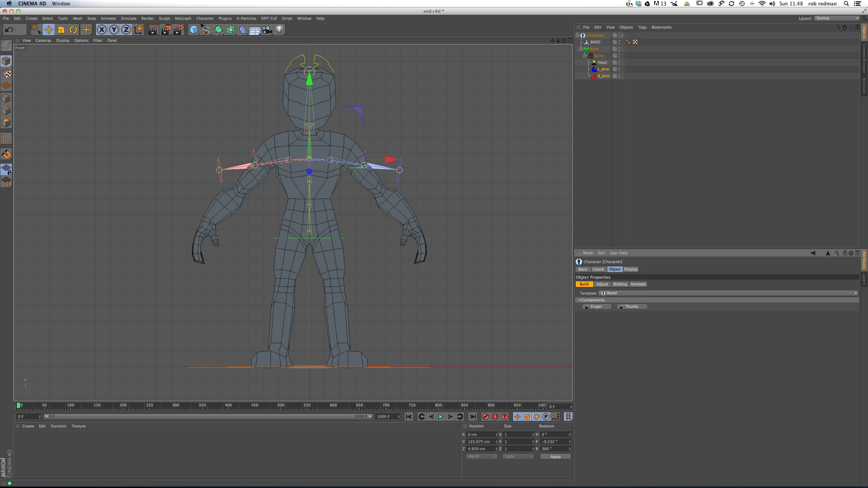868x488 pixels.
Task: Click the Position Y 135.675 cm field
Action: point(482,442)
